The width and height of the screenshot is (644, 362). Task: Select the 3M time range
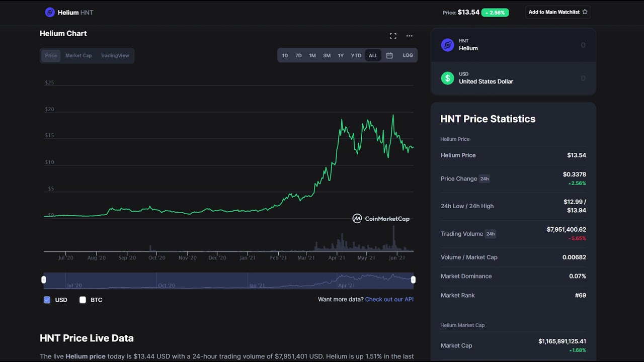pos(327,55)
